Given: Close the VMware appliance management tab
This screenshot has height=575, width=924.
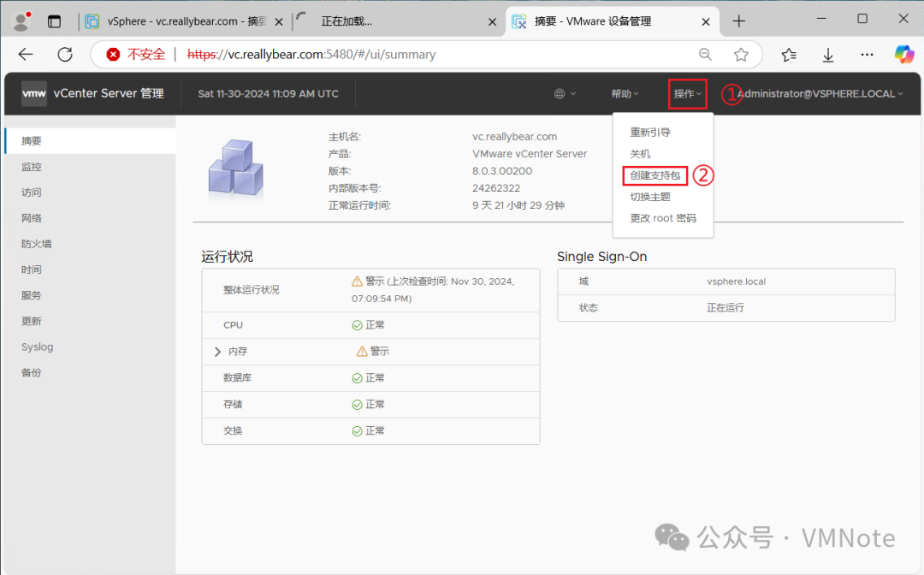Looking at the screenshot, I should click(706, 21).
